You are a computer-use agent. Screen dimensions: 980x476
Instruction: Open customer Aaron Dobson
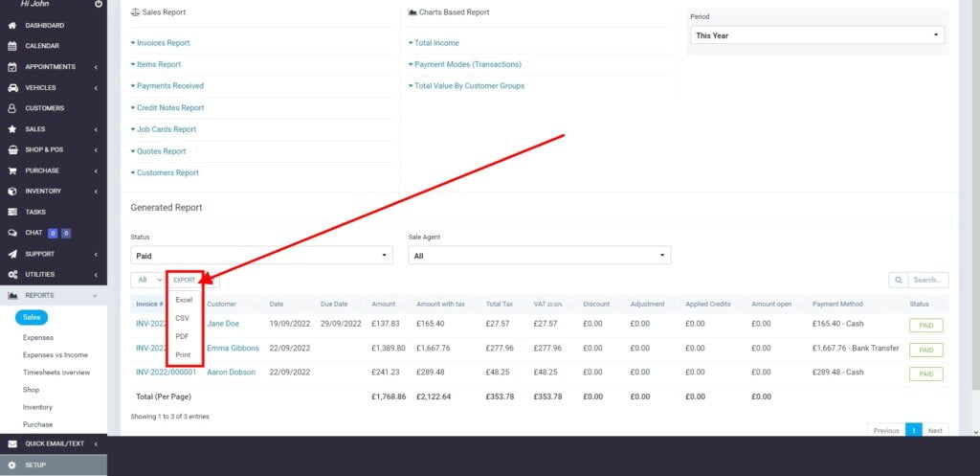[x=232, y=373]
